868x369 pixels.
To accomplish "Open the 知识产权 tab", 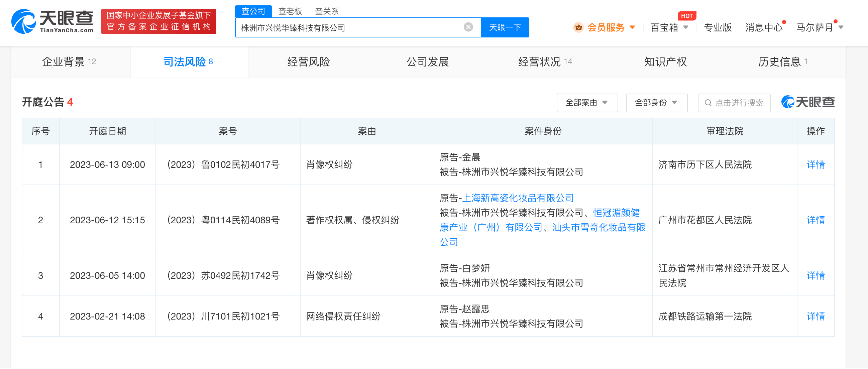I will click(665, 62).
